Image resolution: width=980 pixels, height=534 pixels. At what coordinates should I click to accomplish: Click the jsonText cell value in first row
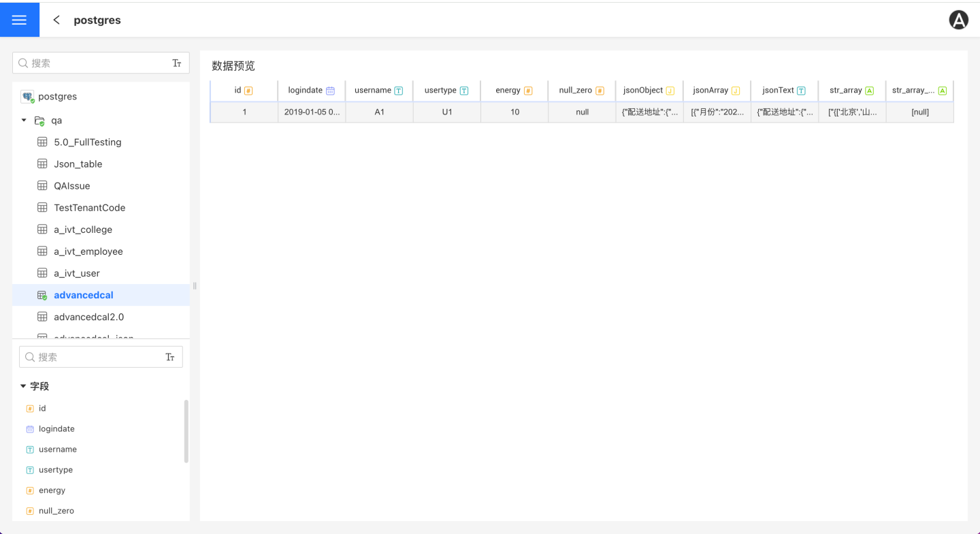pos(784,112)
